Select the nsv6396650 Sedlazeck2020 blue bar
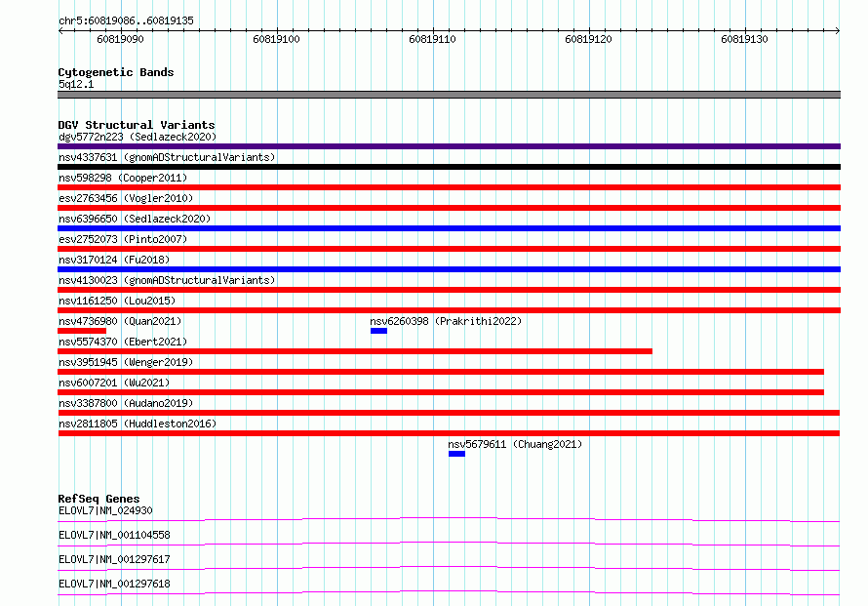Viewport: 868px width, 606px height. [x=449, y=228]
